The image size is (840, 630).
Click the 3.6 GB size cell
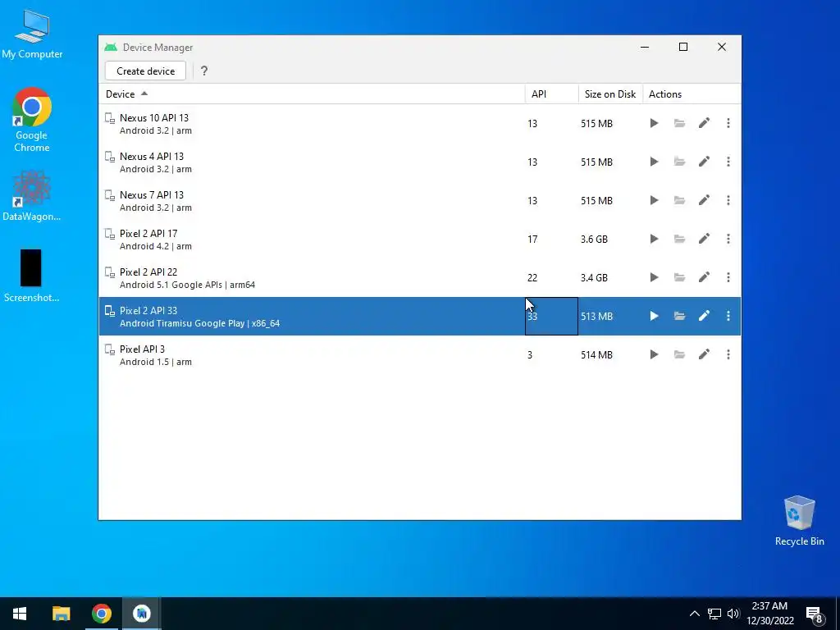[x=610, y=239]
